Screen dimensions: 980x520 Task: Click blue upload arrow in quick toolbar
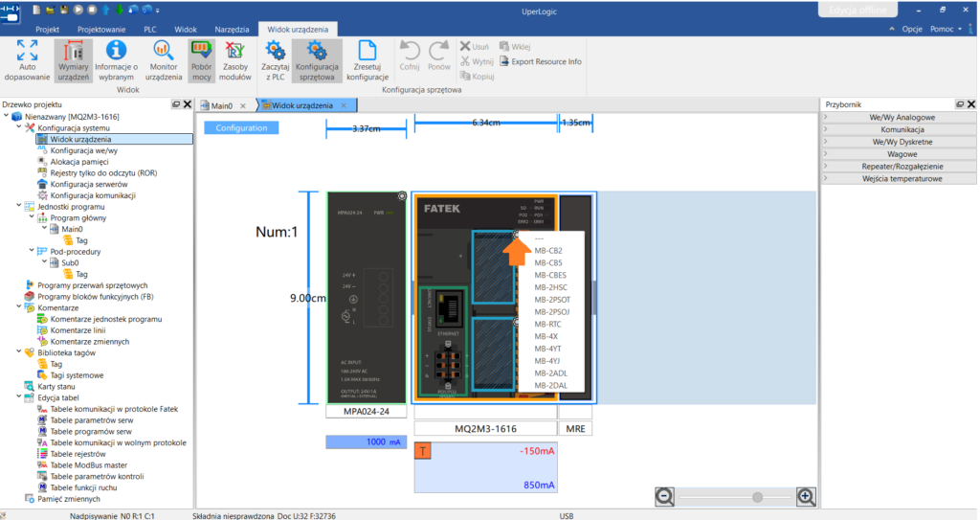coord(105,10)
